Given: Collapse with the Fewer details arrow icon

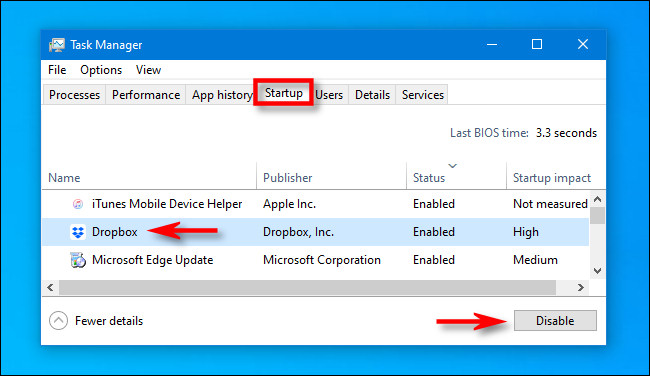Looking at the screenshot, I should [58, 320].
